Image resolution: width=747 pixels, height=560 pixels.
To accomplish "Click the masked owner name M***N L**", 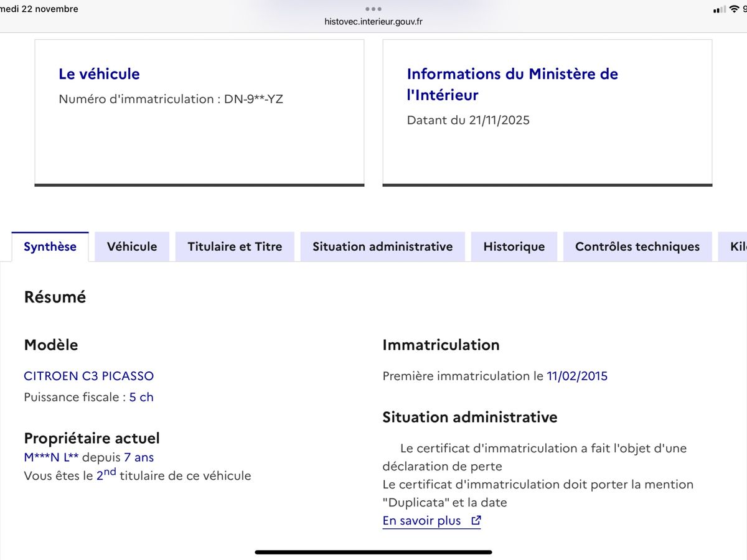I will point(51,457).
